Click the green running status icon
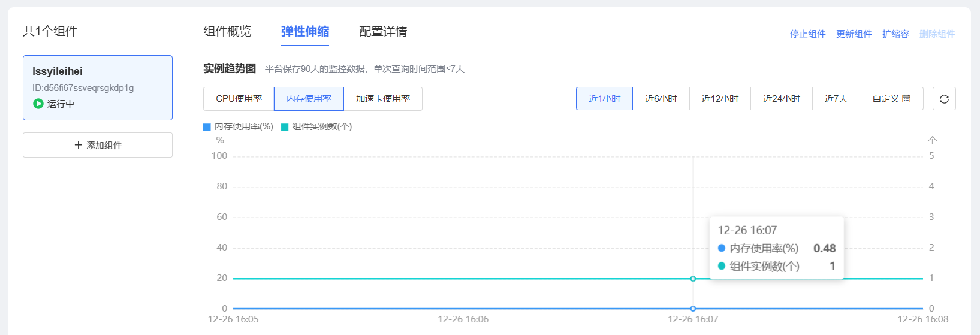Viewport: 980px width, 335px height. pos(38,104)
